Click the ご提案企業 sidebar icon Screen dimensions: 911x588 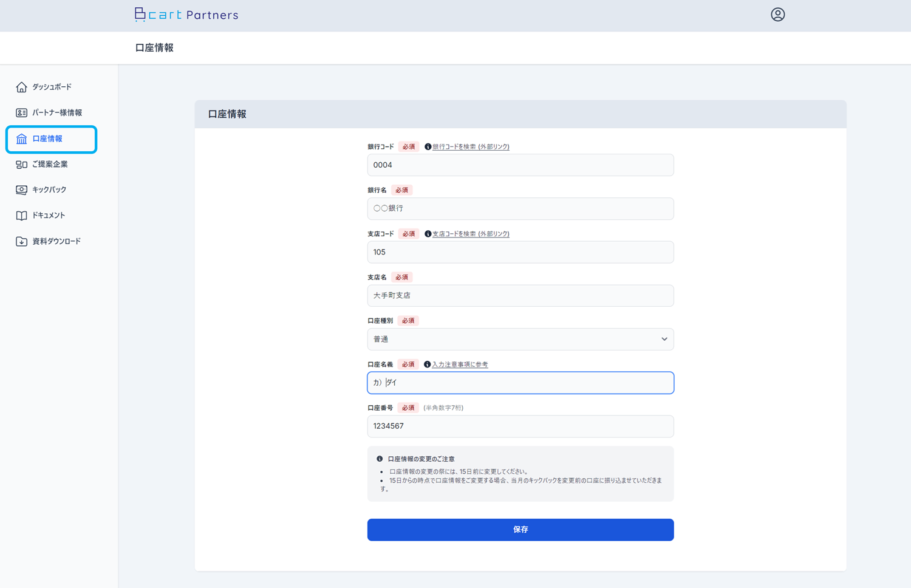click(x=21, y=165)
